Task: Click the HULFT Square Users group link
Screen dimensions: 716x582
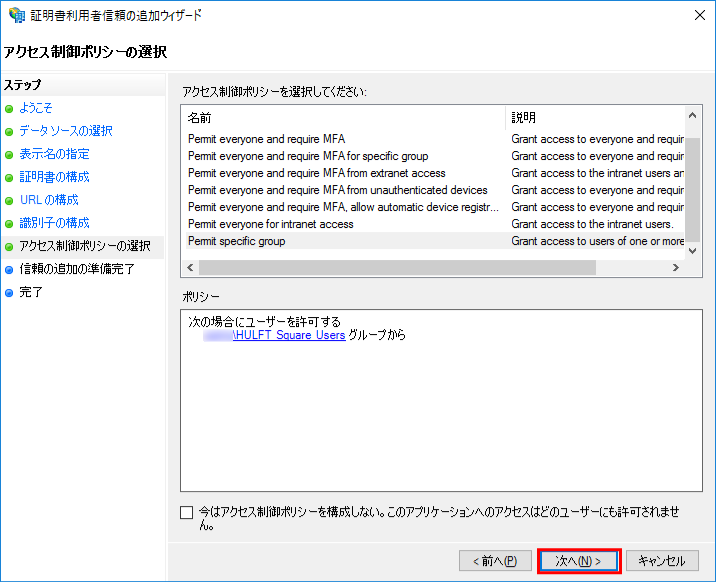Action: pyautogui.click(x=289, y=336)
